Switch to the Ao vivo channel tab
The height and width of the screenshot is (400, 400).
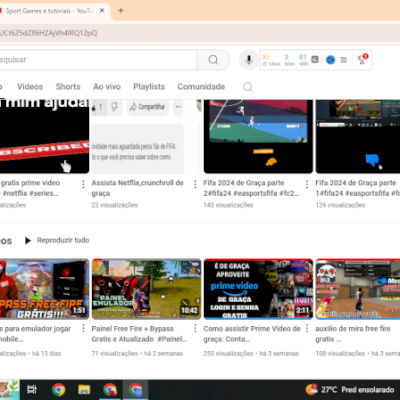pyautogui.click(x=107, y=87)
